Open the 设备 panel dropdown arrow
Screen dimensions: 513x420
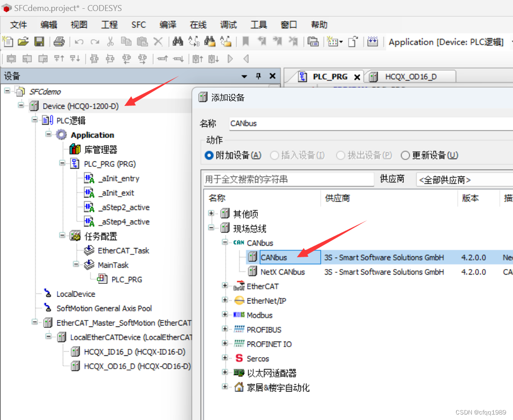click(x=244, y=77)
